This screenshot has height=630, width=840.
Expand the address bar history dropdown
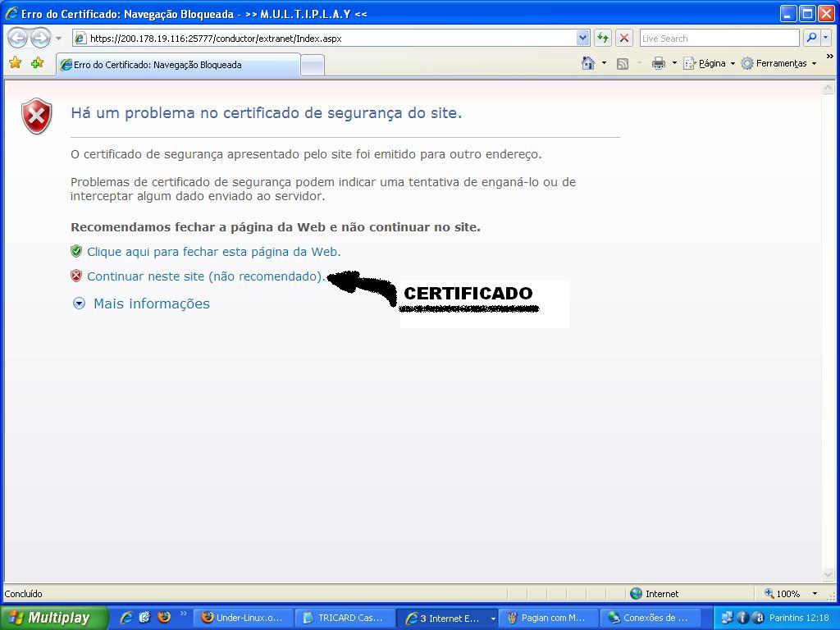pyautogui.click(x=583, y=38)
